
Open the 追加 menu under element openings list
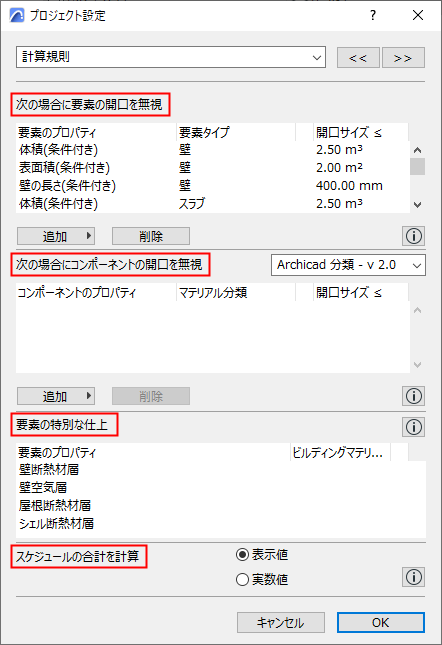click(x=56, y=236)
